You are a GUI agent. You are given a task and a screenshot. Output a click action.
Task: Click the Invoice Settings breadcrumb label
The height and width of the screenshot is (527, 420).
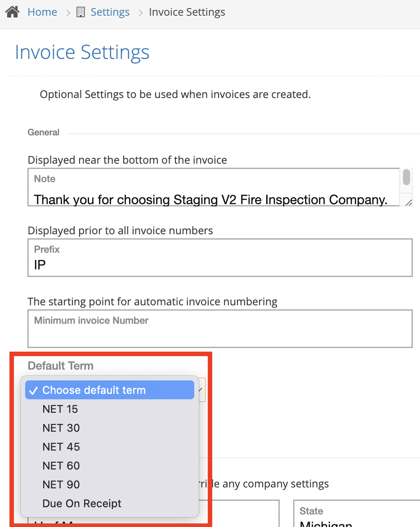click(187, 12)
